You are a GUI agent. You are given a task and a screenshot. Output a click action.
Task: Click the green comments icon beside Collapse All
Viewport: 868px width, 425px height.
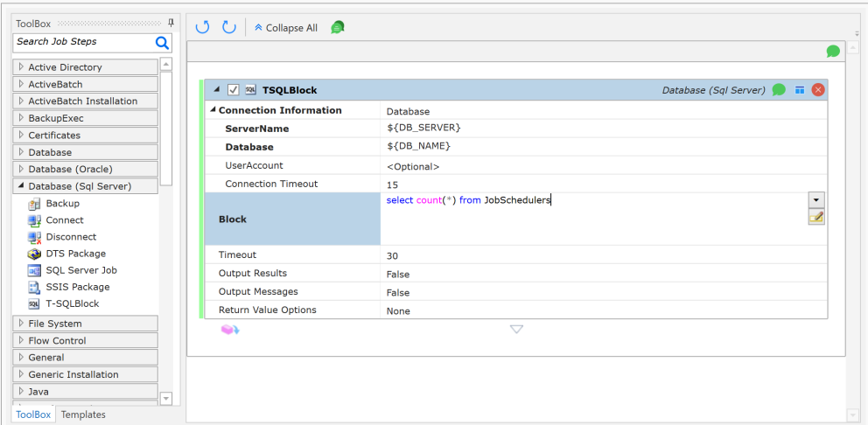point(338,27)
